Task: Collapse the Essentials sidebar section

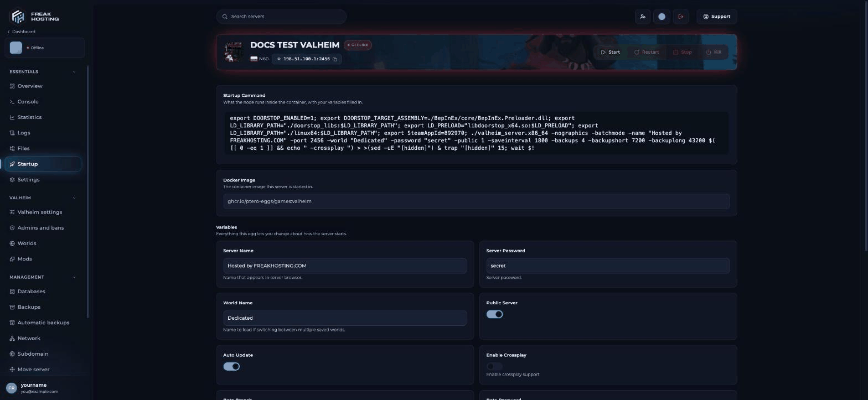Action: (74, 72)
